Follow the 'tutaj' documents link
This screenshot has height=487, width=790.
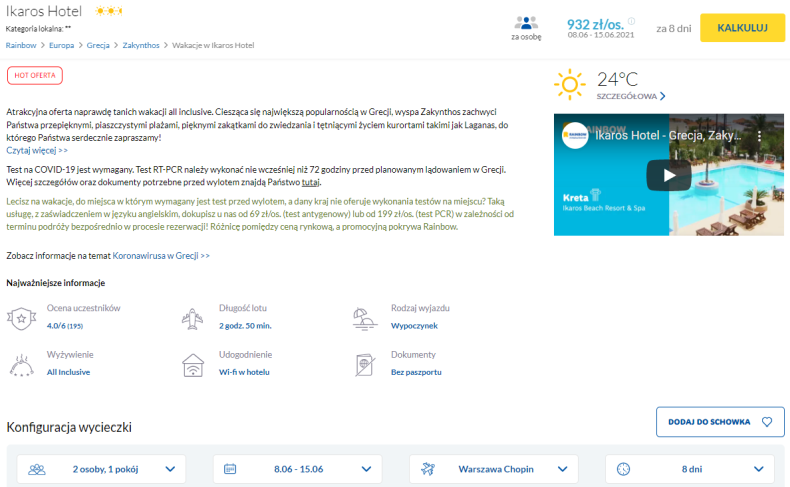(x=310, y=182)
